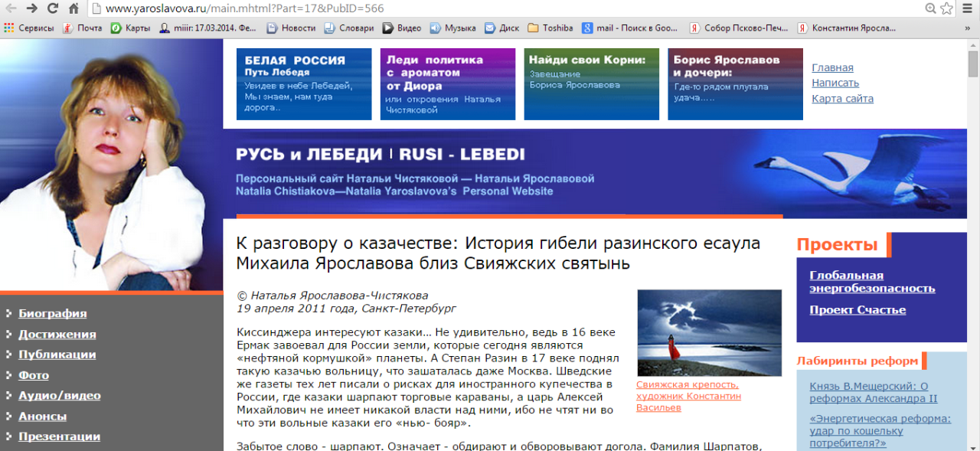
Task: Reload the current page
Action: pos(53,8)
